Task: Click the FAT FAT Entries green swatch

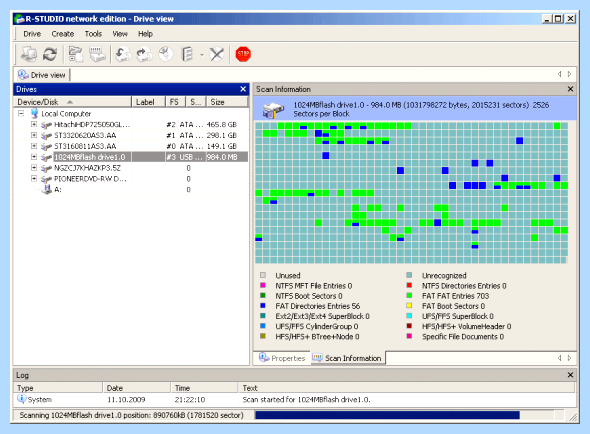Action: coord(409,295)
